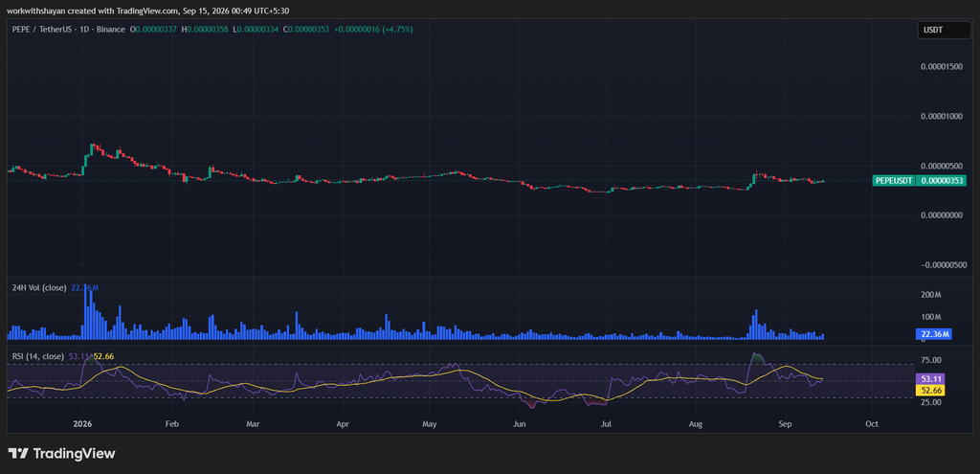Click the Mar label on the time axis
Screen dimensions: 980x474
(253, 424)
